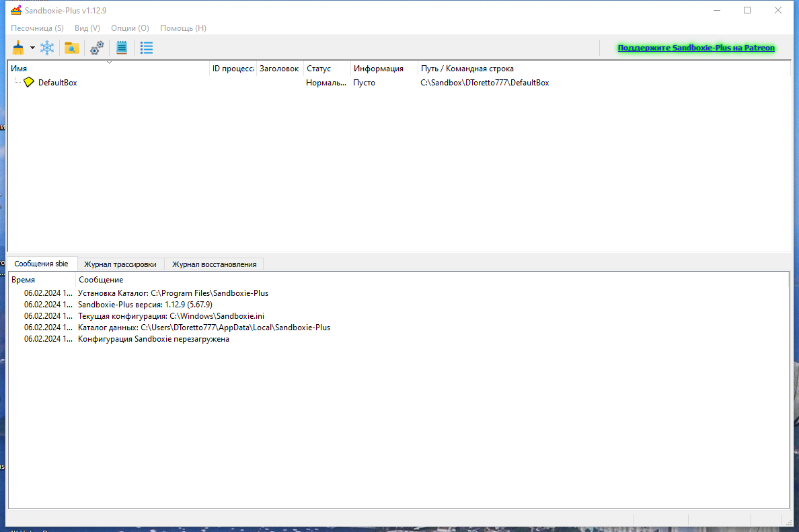The height and width of the screenshot is (532, 799).
Task: Switch to Сообщения sbie tab
Action: click(x=41, y=264)
